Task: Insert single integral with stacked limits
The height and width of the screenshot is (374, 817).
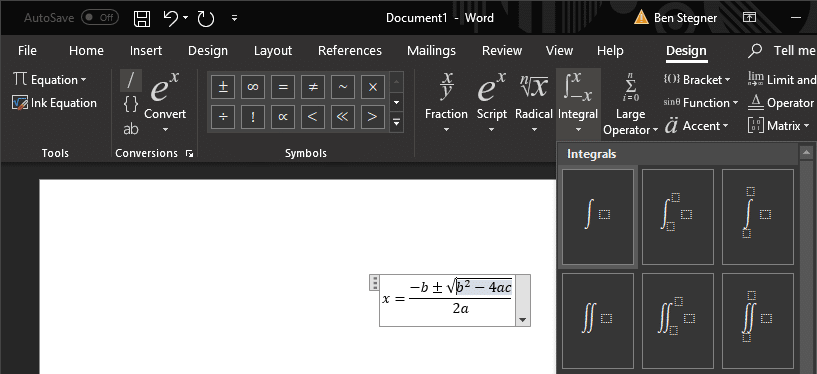Action: click(758, 217)
